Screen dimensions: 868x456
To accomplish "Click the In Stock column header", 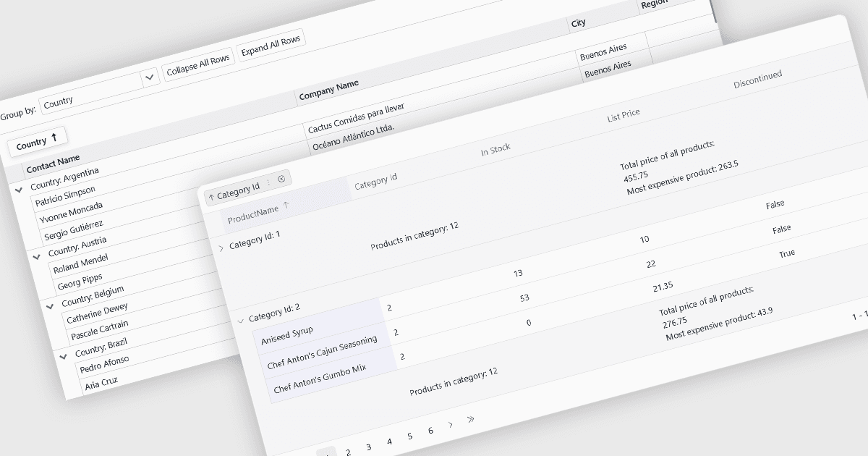I will click(x=496, y=150).
